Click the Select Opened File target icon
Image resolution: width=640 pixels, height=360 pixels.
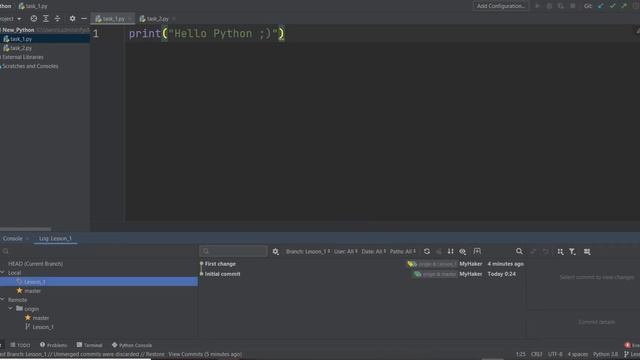point(34,18)
